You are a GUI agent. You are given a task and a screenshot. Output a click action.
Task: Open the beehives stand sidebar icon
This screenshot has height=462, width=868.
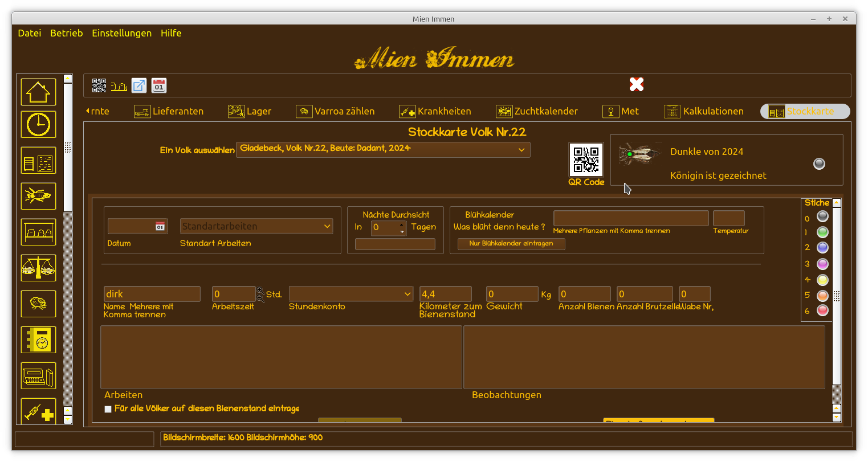tap(38, 232)
